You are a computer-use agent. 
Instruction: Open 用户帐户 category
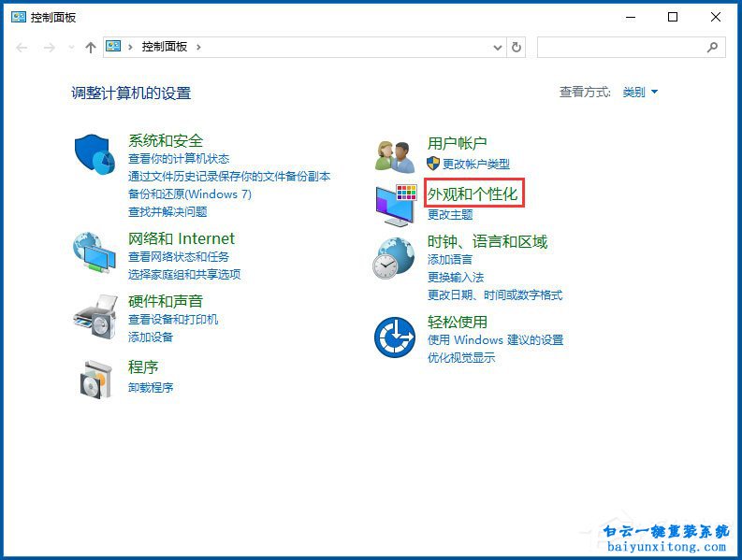(x=458, y=143)
